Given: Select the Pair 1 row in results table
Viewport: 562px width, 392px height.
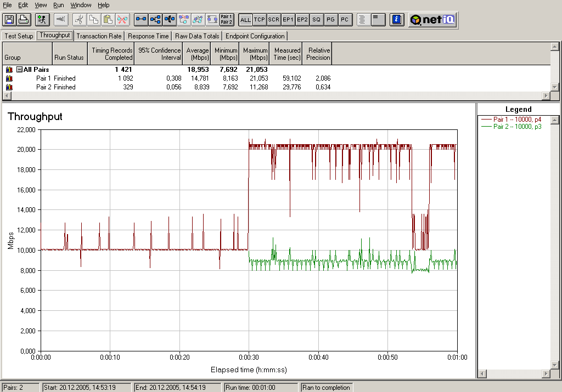Looking at the screenshot, I should 44,78.
